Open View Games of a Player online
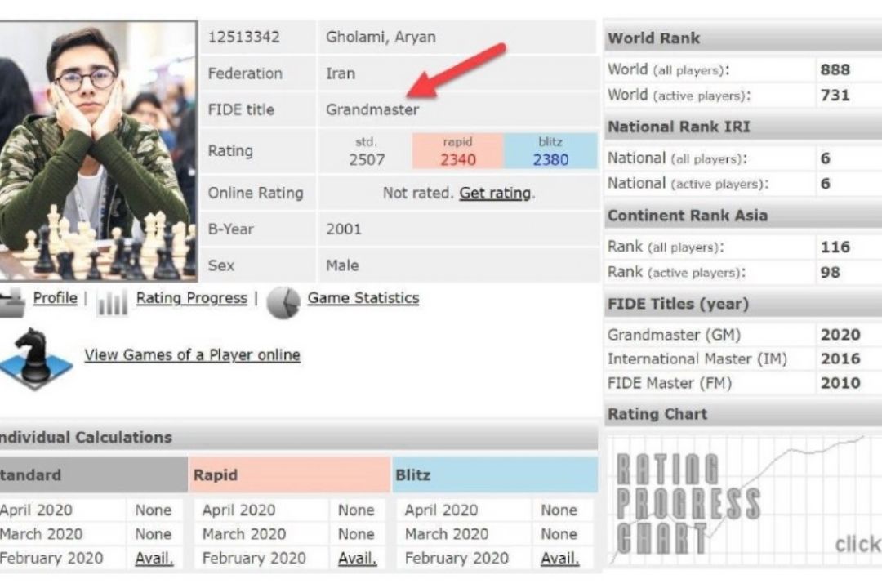 [192, 355]
